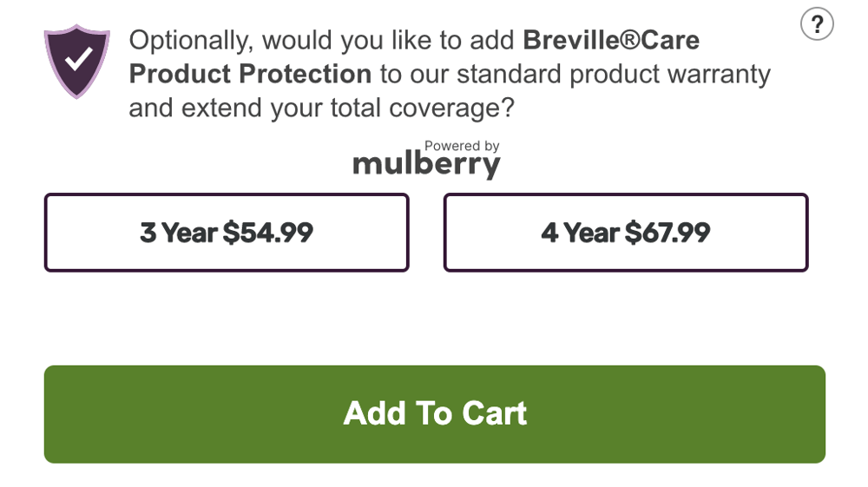
Task: Click the white checkmark inside the shield
Action: coord(78,58)
